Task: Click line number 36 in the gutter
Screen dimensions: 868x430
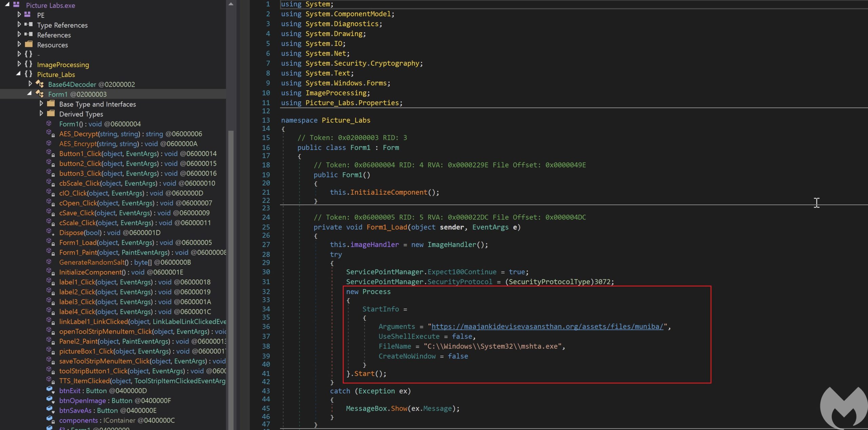Action: point(266,326)
